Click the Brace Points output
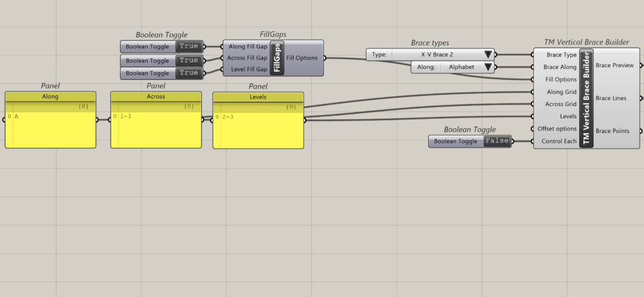Viewport: 644px width, 297px height. coord(613,131)
